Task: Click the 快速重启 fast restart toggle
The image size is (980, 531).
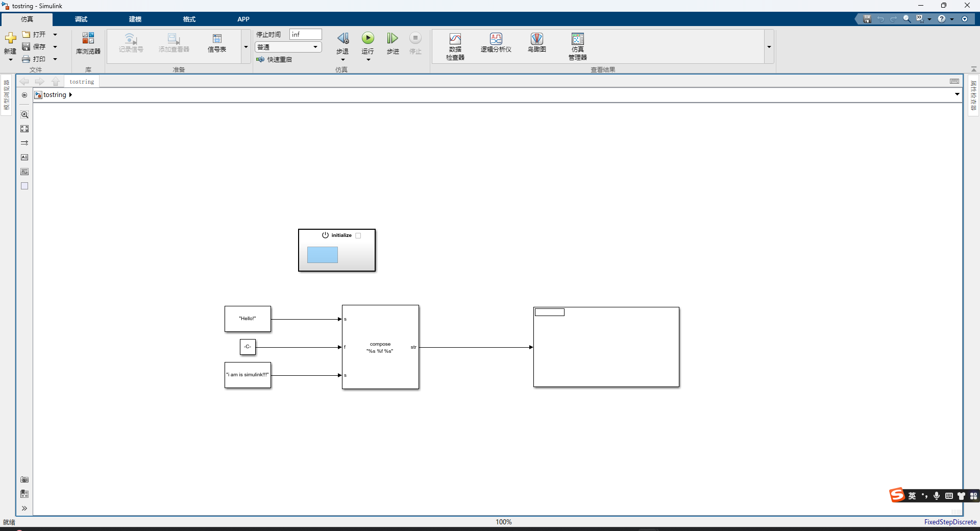Action: pos(274,59)
